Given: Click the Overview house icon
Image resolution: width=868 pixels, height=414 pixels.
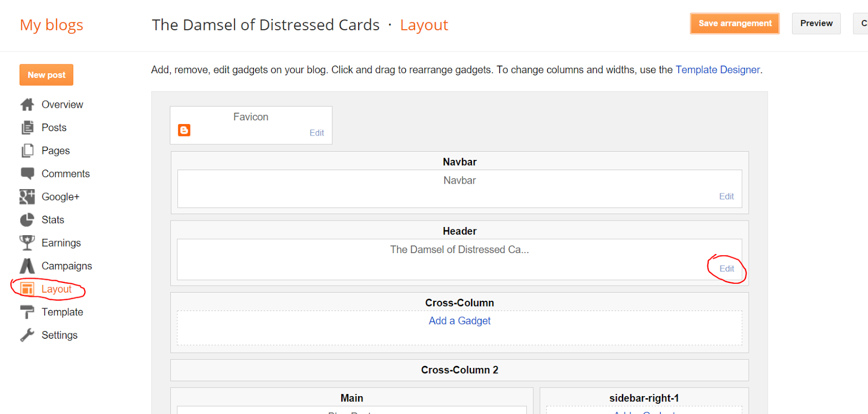Looking at the screenshot, I should 27,105.
